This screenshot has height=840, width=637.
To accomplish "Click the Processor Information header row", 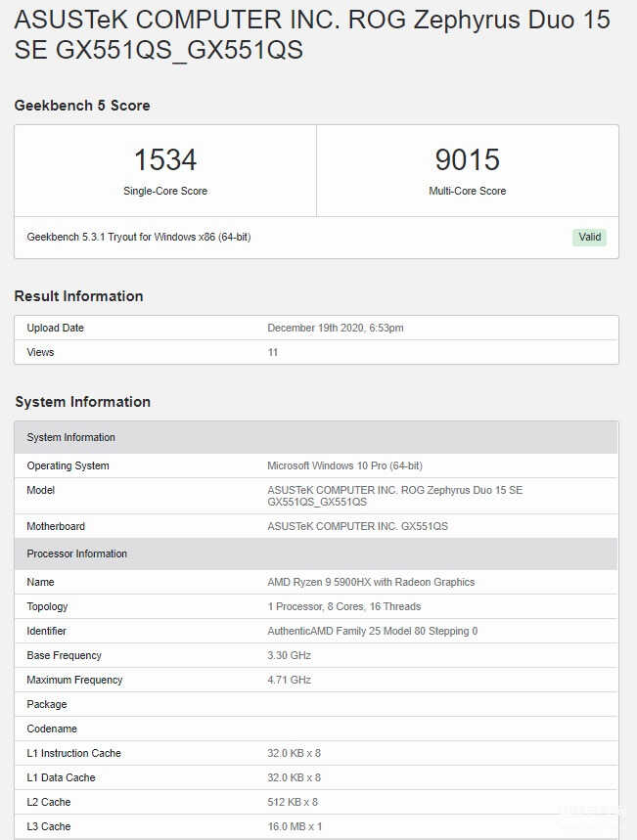I will [316, 553].
